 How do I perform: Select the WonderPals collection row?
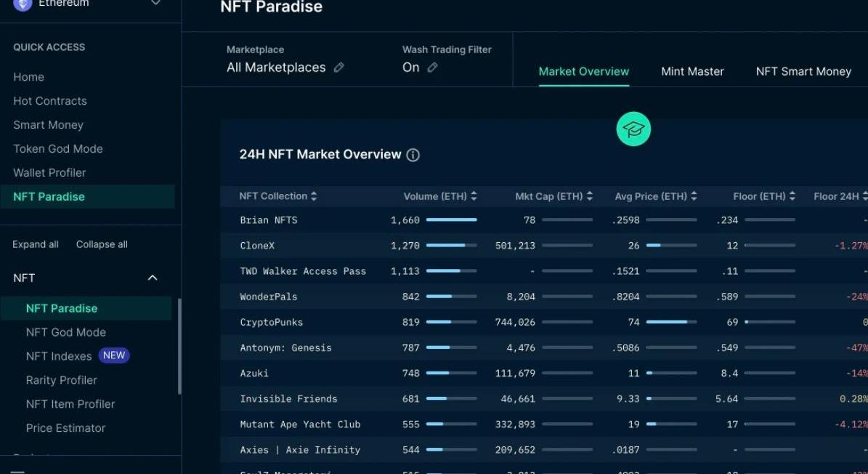(x=543, y=297)
